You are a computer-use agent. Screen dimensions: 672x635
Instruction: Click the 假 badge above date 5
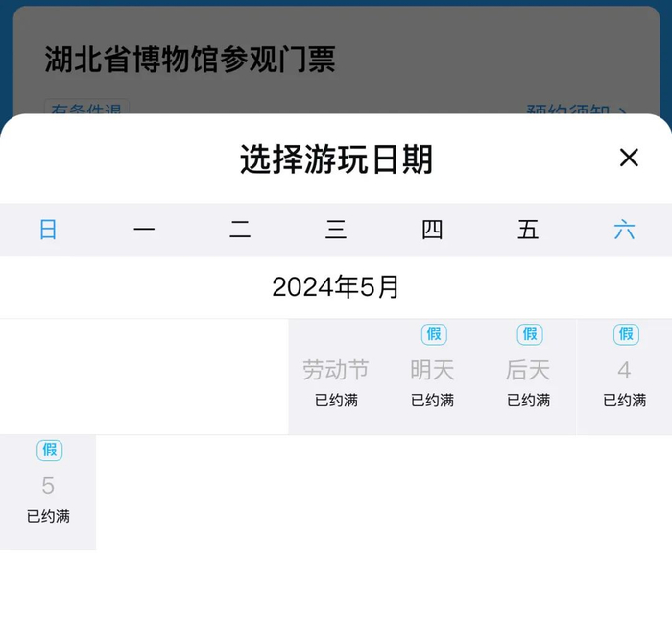50,451
